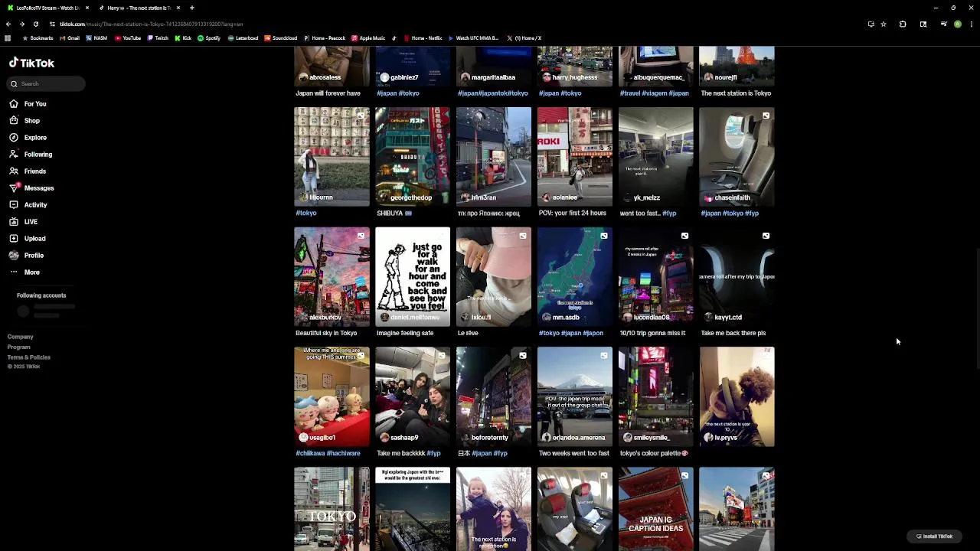The height and width of the screenshot is (551, 980).
Task: Open the Upload sidebar item
Action: (x=28, y=239)
